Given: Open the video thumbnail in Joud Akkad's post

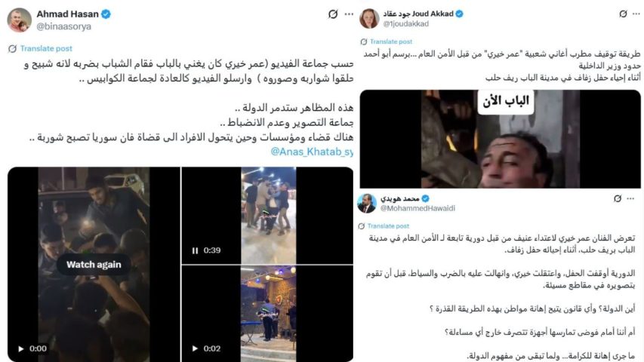Looking at the screenshot, I should pos(501,139).
